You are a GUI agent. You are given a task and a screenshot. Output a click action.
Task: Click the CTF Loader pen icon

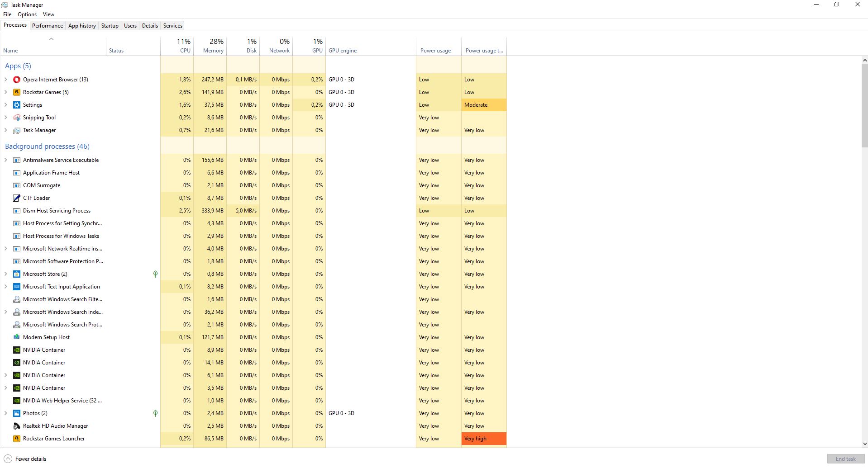(x=17, y=198)
